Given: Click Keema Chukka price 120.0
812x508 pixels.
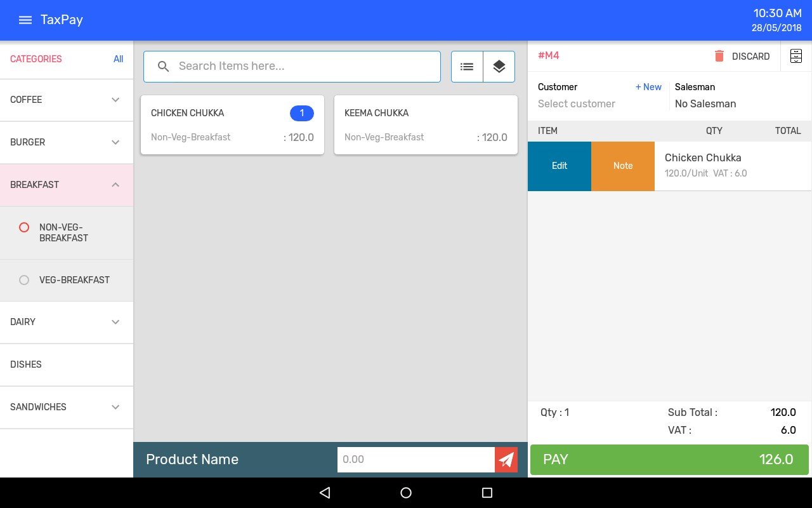Looking at the screenshot, I should [x=492, y=137].
